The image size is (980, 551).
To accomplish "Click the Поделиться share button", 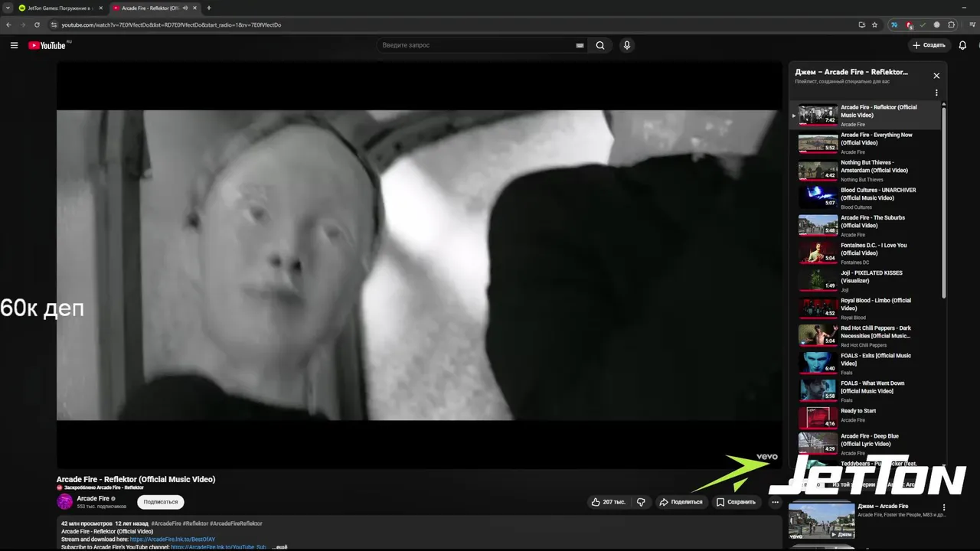I will point(681,502).
